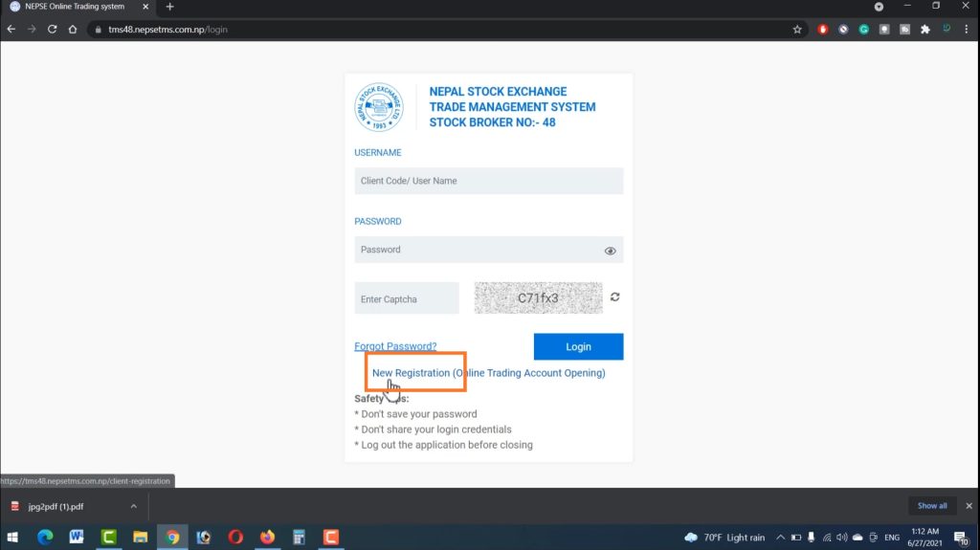The height and width of the screenshot is (550, 980).
Task: Launch Microsoft Edge from taskbar
Action: [x=45, y=537]
